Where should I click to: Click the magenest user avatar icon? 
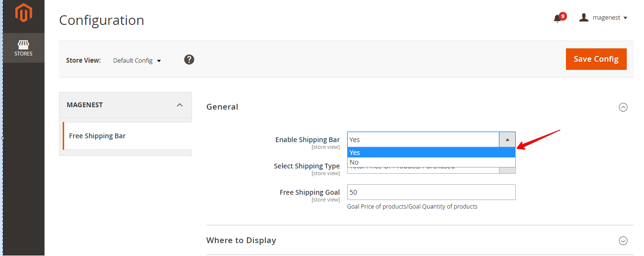584,18
